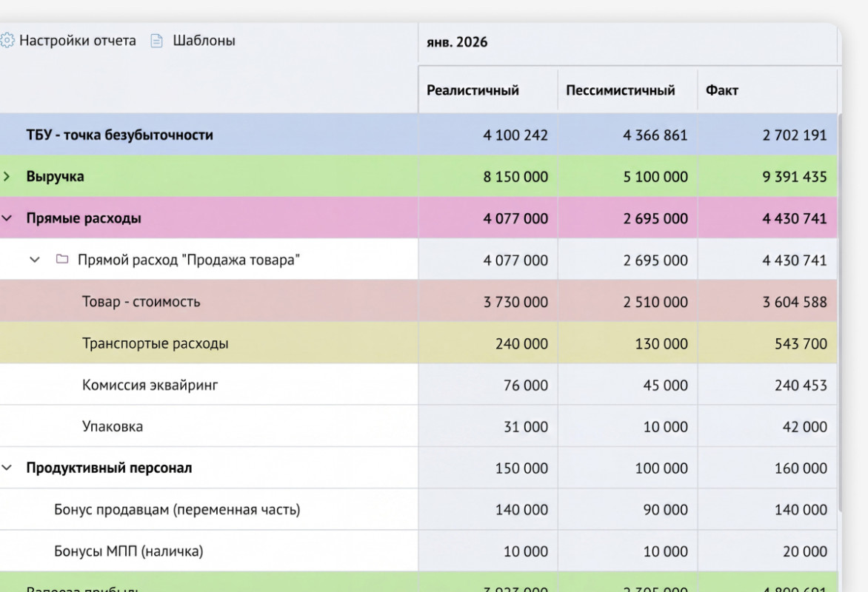Select the Реалистичный column header
Viewport: 868px width, 592px height.
[x=473, y=90]
